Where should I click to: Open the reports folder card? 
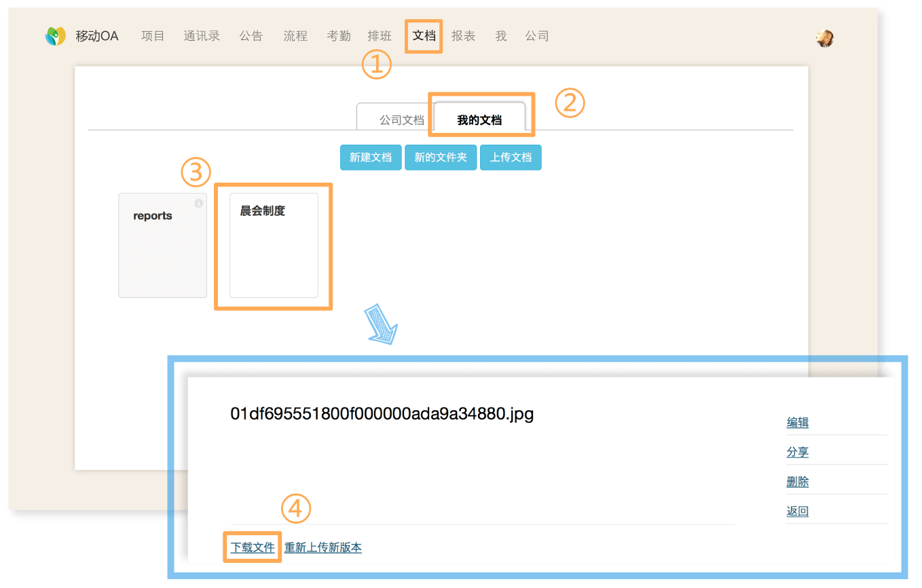162,245
